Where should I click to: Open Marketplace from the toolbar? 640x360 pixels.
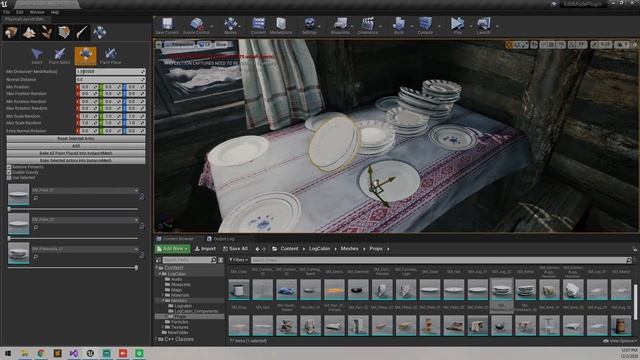coord(281,25)
